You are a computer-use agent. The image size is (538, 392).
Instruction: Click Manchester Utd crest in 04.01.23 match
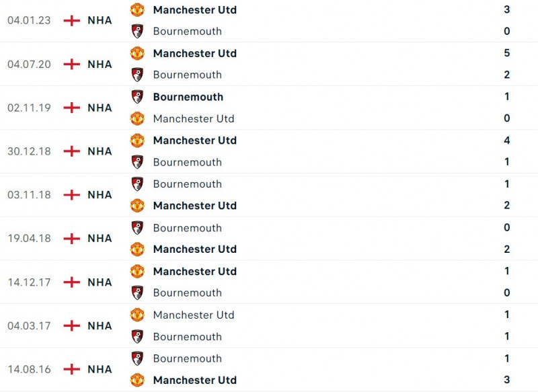[137, 9]
